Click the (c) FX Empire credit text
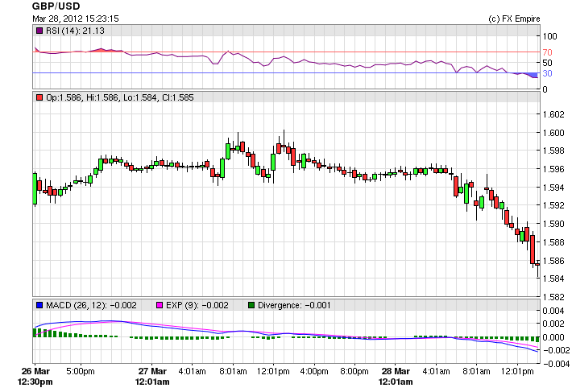The width and height of the screenshot is (572, 392). tap(514, 18)
